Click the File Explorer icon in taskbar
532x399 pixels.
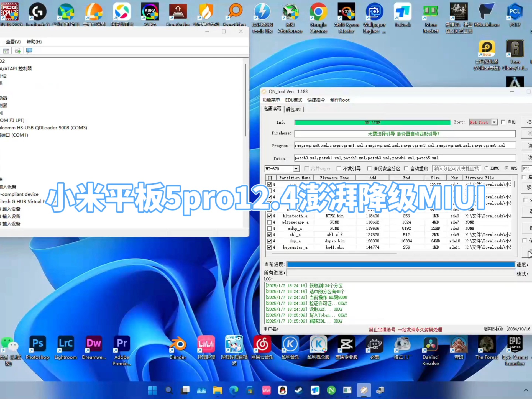coord(218,390)
